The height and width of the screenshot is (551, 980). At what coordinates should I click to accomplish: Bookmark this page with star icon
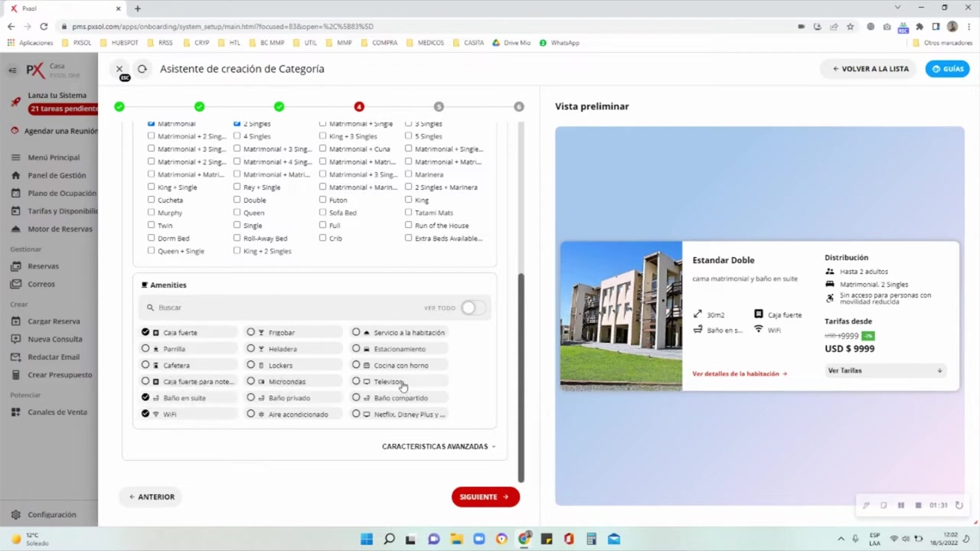[x=850, y=27]
